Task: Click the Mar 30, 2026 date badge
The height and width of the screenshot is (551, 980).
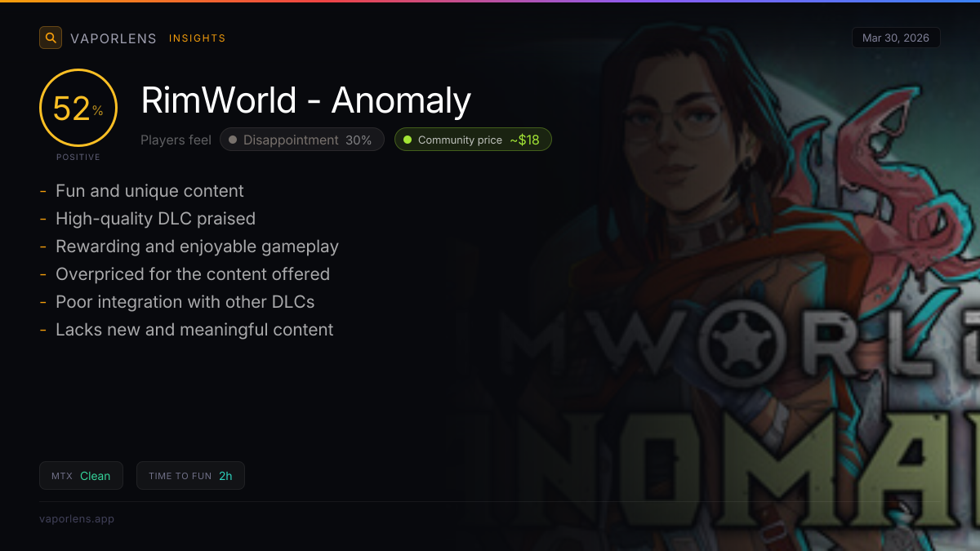Action: [x=896, y=38]
